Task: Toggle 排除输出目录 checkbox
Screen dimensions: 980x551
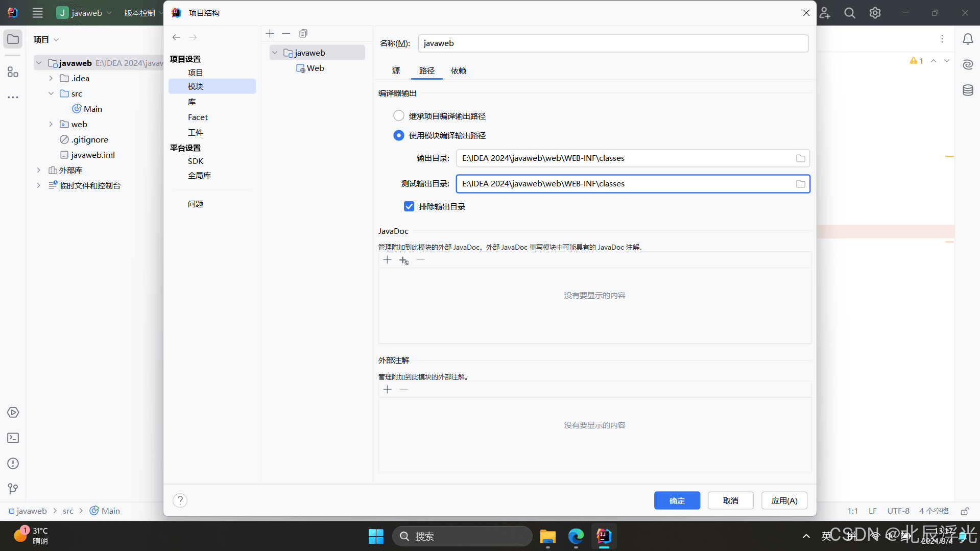Action: tap(409, 206)
